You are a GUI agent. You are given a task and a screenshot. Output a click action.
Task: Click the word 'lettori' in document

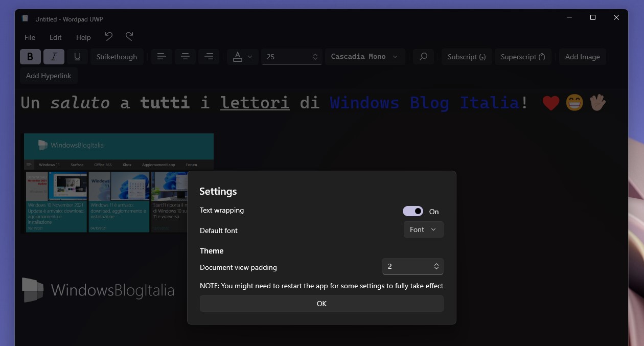tap(255, 103)
